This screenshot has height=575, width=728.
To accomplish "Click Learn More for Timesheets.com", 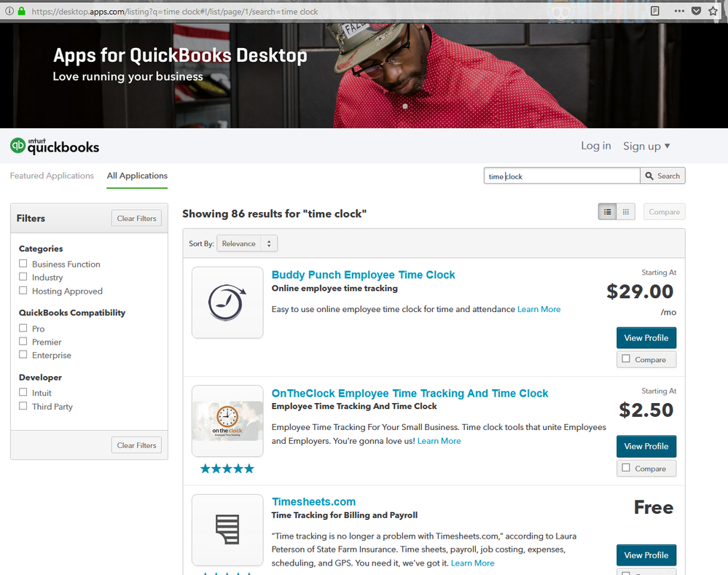I will [473, 563].
